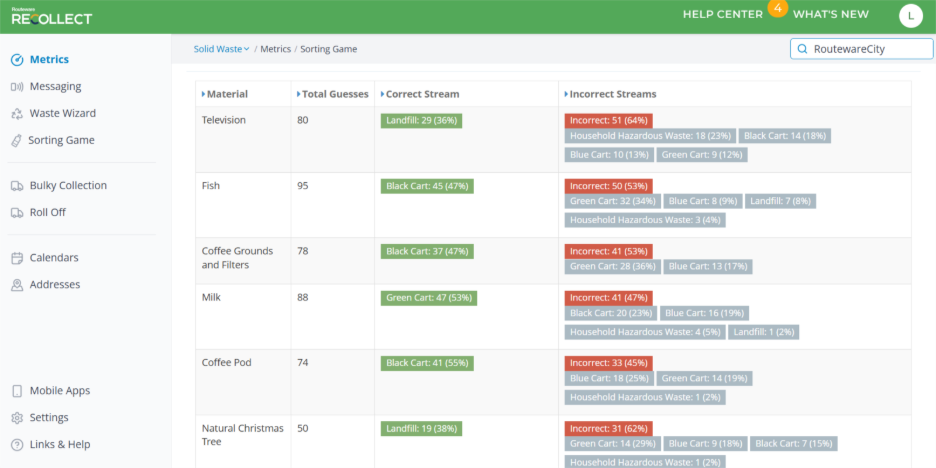
Task: Click the Recollect logo
Action: click(x=51, y=17)
